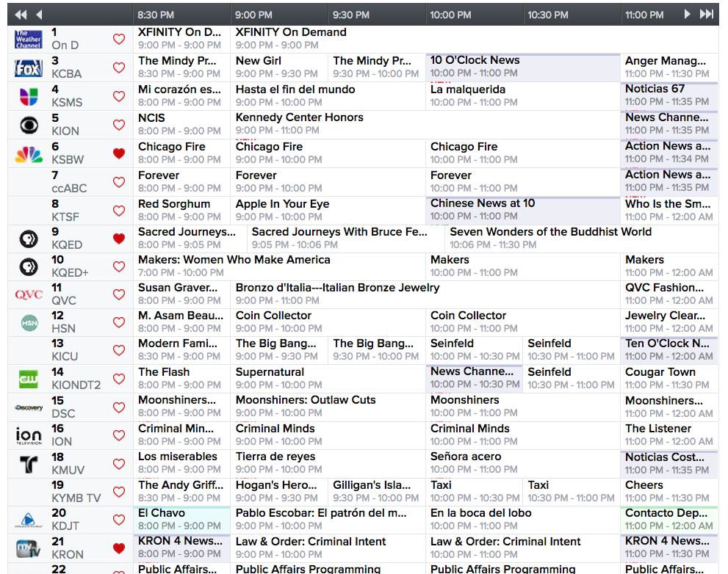728x574 pixels.
Task: Favorite channel 3 KCBA with the heart icon
Action: click(118, 68)
